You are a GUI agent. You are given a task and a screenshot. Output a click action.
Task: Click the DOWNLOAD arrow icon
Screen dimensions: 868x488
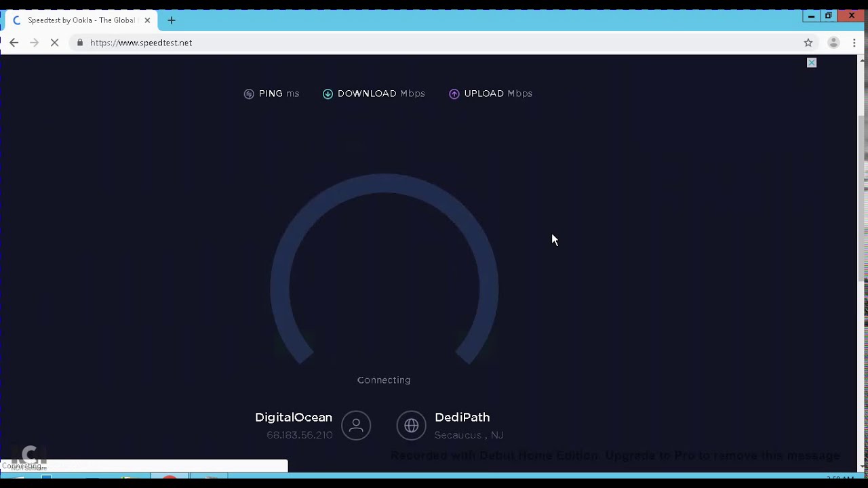click(328, 94)
